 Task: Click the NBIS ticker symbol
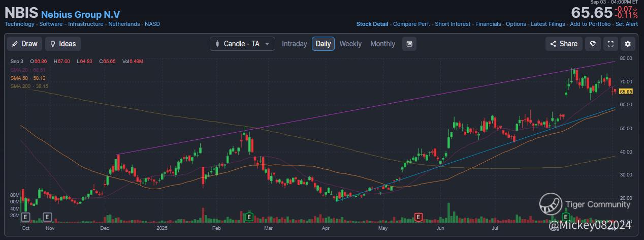pyautogui.click(x=21, y=13)
